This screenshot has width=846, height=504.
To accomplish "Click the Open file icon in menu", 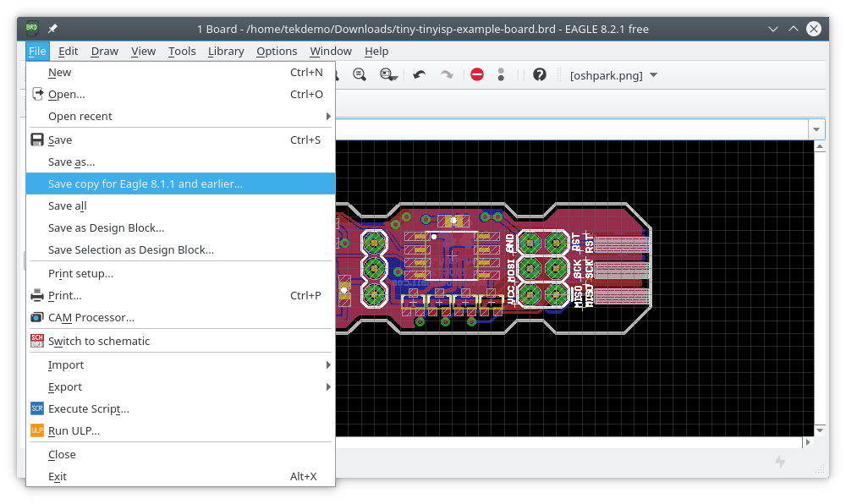I will [x=37, y=94].
